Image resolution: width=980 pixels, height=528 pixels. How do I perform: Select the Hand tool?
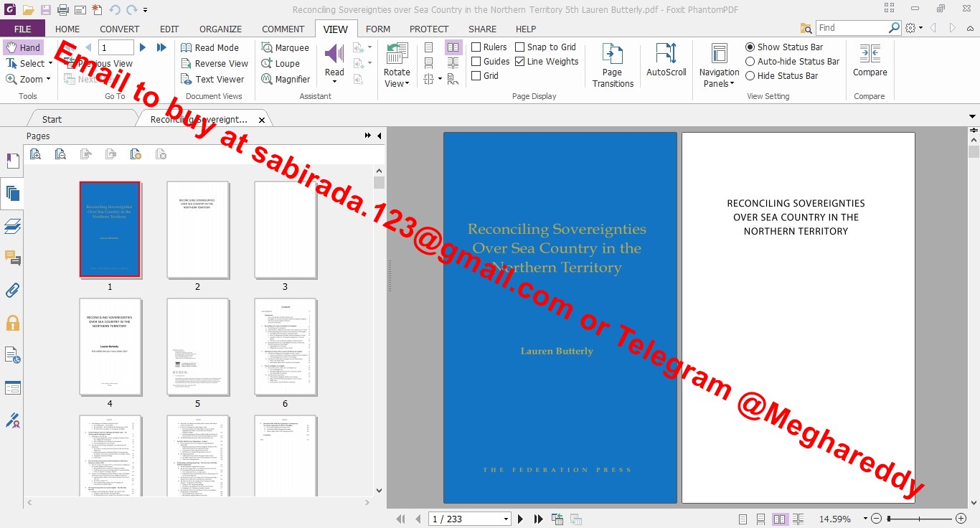tap(23, 47)
